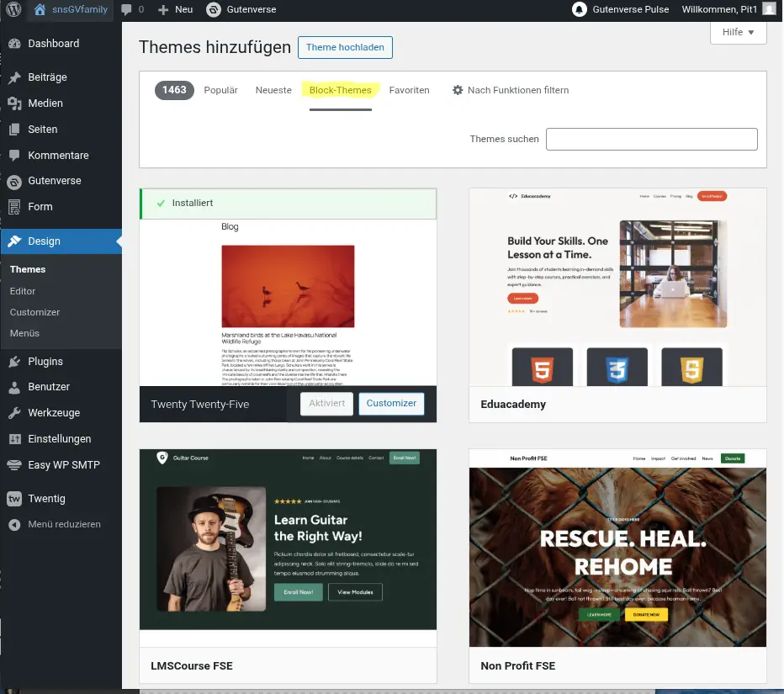Click the Kommentare speech bubble icon
The height and width of the screenshot is (694, 784).
(14, 156)
